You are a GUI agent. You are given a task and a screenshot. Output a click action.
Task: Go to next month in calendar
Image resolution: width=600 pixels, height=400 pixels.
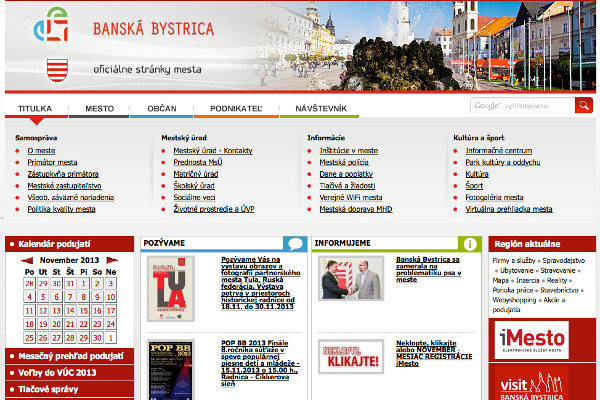[112, 261]
